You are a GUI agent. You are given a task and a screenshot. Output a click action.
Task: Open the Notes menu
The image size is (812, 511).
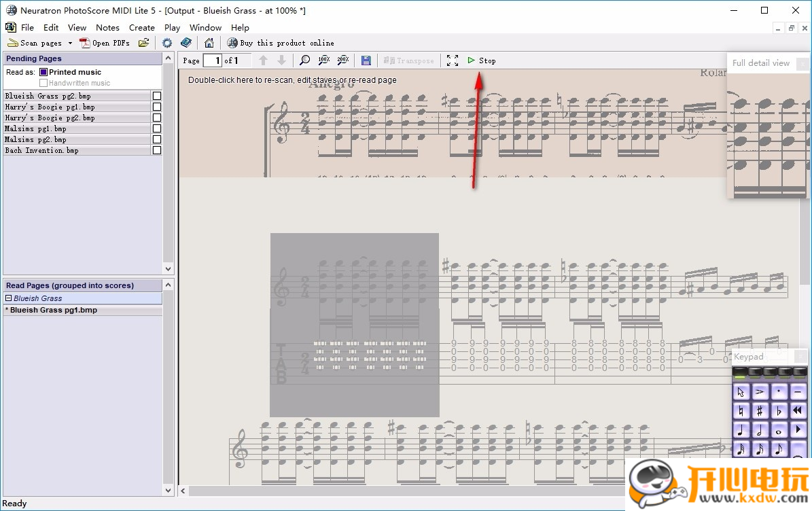107,28
